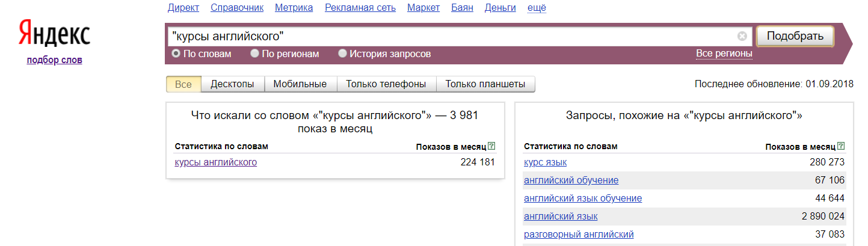Open the английский язык обучение query link
868x246 pixels.
point(583,198)
